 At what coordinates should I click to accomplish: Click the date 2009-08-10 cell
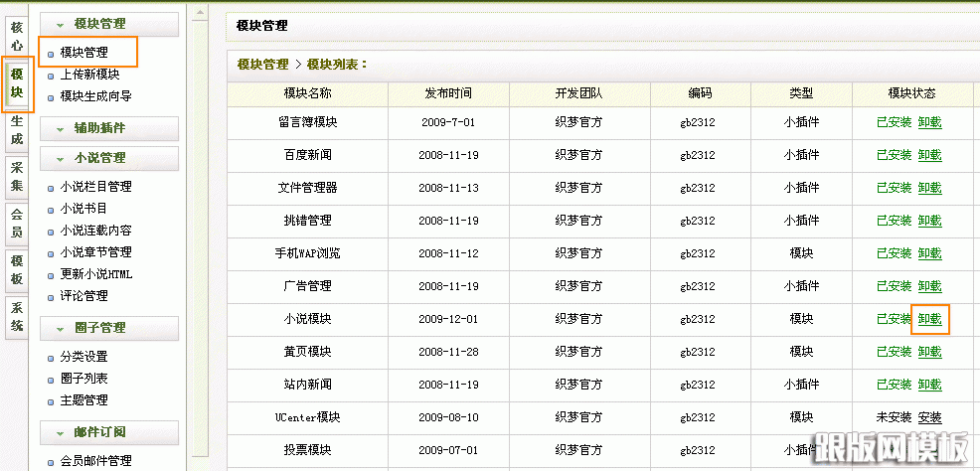coord(448,417)
